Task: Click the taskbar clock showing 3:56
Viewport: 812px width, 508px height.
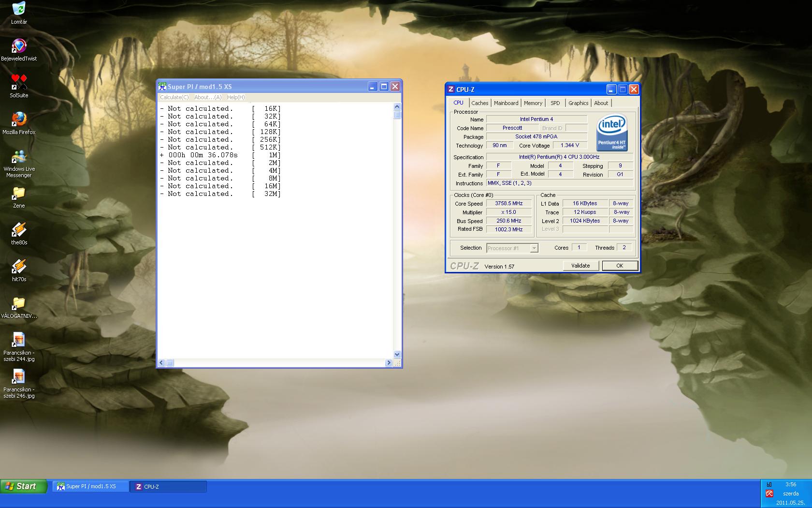Action: tap(791, 484)
